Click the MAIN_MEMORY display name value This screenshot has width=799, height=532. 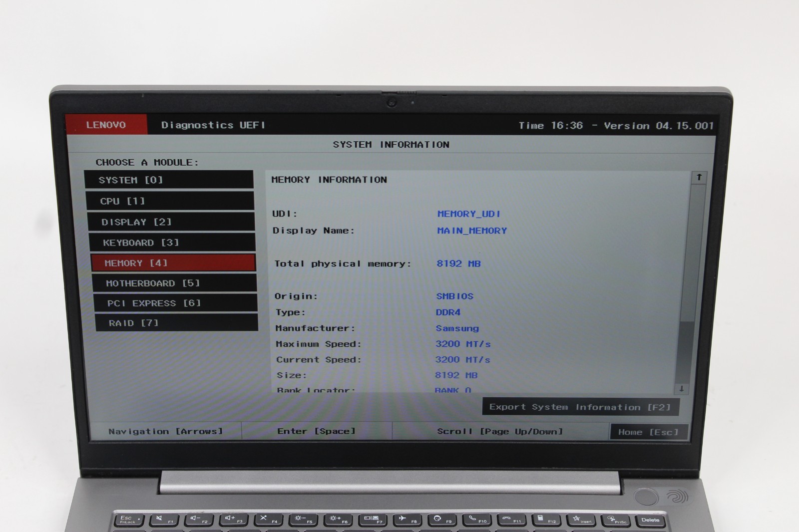[x=472, y=231]
